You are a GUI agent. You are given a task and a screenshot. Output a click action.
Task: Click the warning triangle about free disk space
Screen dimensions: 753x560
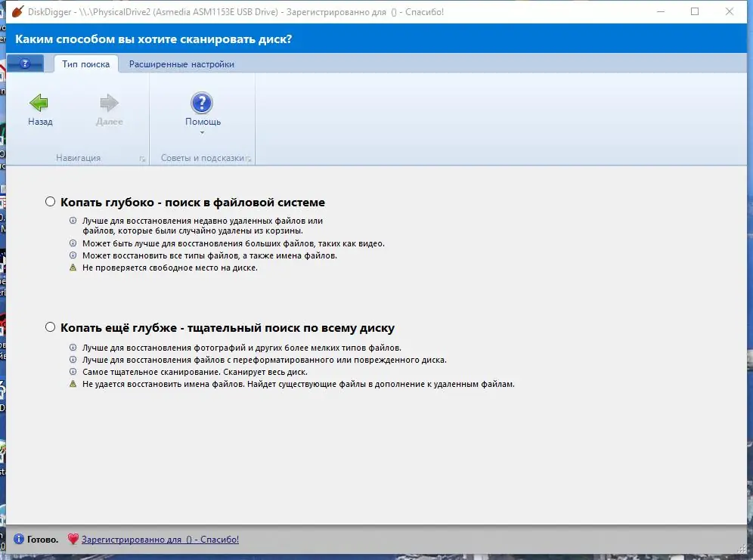[x=73, y=267]
